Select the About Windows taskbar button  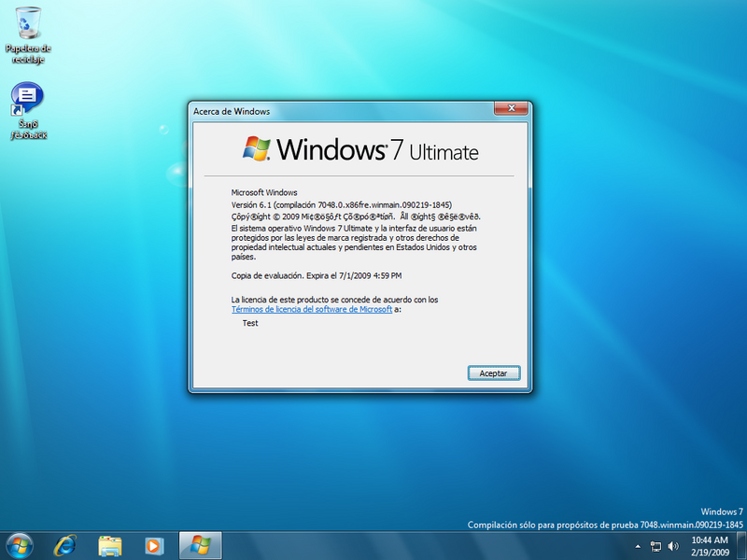pyautogui.click(x=200, y=546)
